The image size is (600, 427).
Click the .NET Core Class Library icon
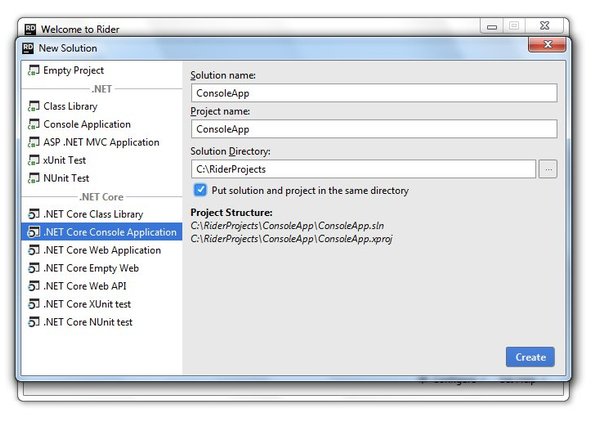pyautogui.click(x=34, y=215)
